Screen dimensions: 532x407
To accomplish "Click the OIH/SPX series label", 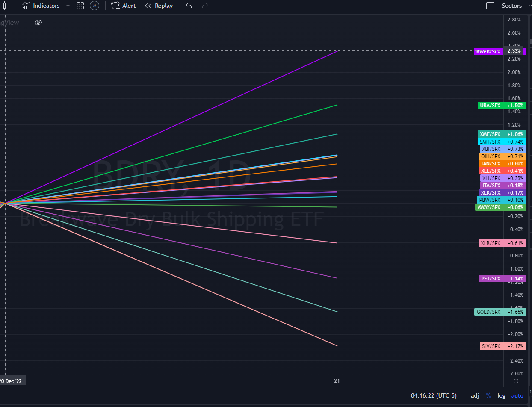I will pos(490,156).
